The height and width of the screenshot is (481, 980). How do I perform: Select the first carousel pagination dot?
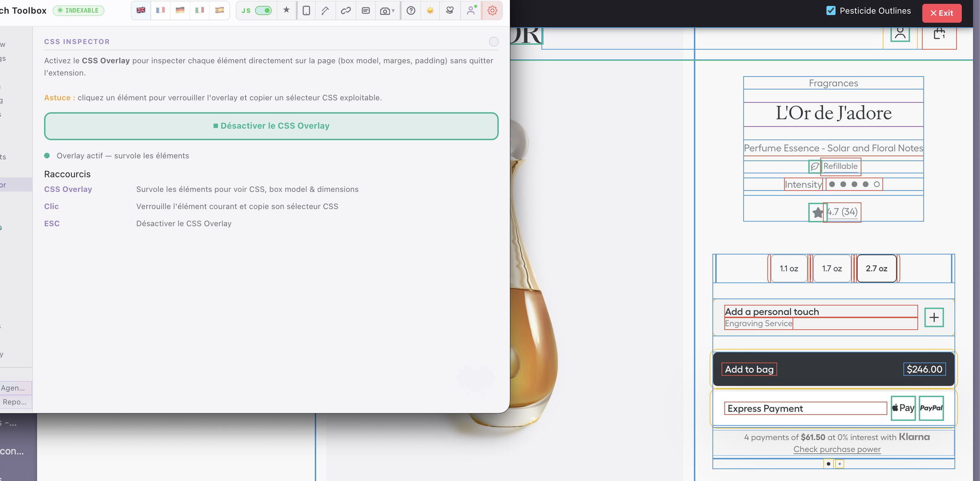coord(829,463)
